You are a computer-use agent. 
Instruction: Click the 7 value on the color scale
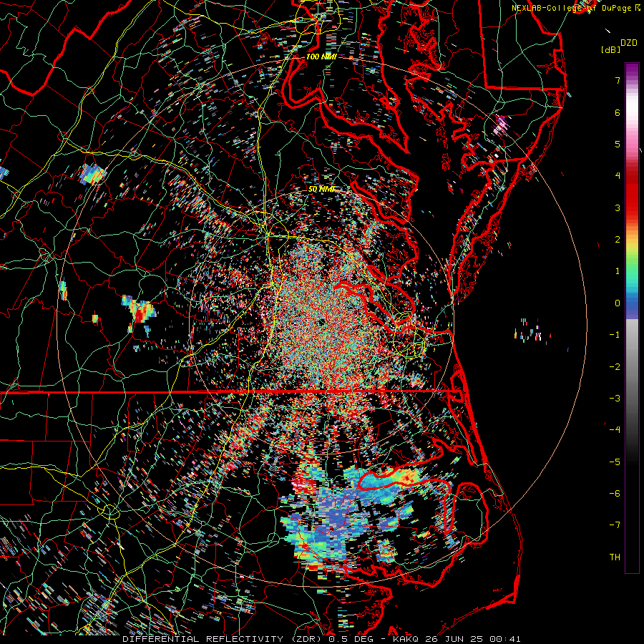point(618,80)
